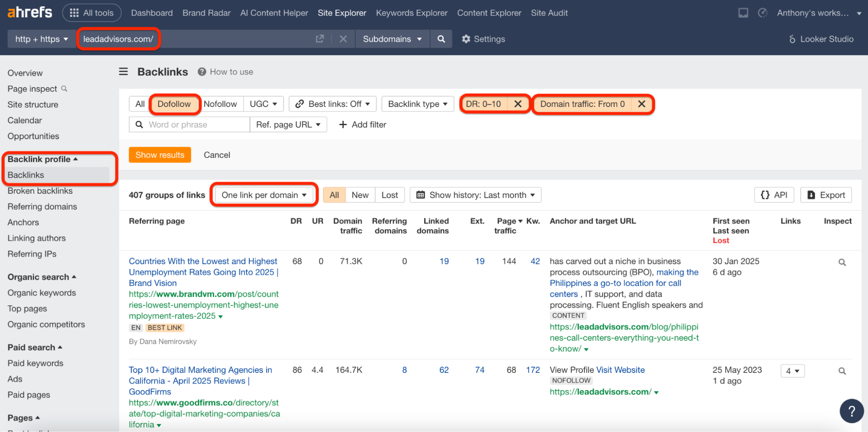Screen dimensions: 868x432
Task: Open Top pages in sidebar
Action: pos(27,309)
